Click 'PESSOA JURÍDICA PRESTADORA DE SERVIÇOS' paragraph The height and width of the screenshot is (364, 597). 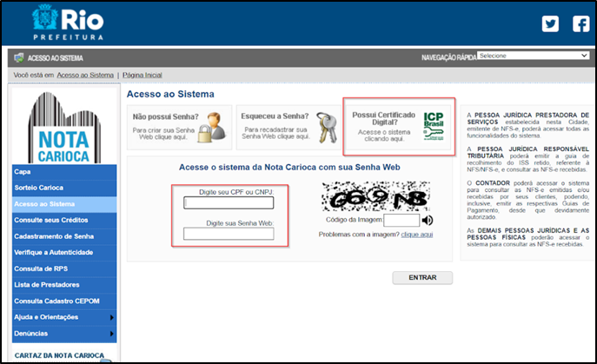click(x=528, y=125)
